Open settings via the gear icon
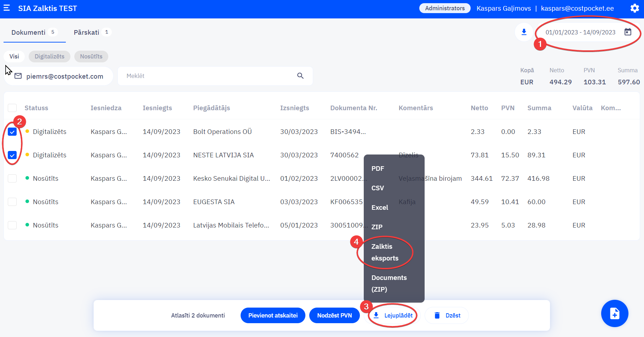The height and width of the screenshot is (337, 644). (x=635, y=8)
